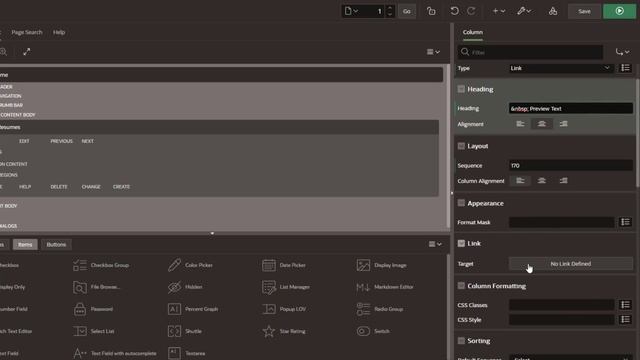Select the List Manager item

[286, 287]
